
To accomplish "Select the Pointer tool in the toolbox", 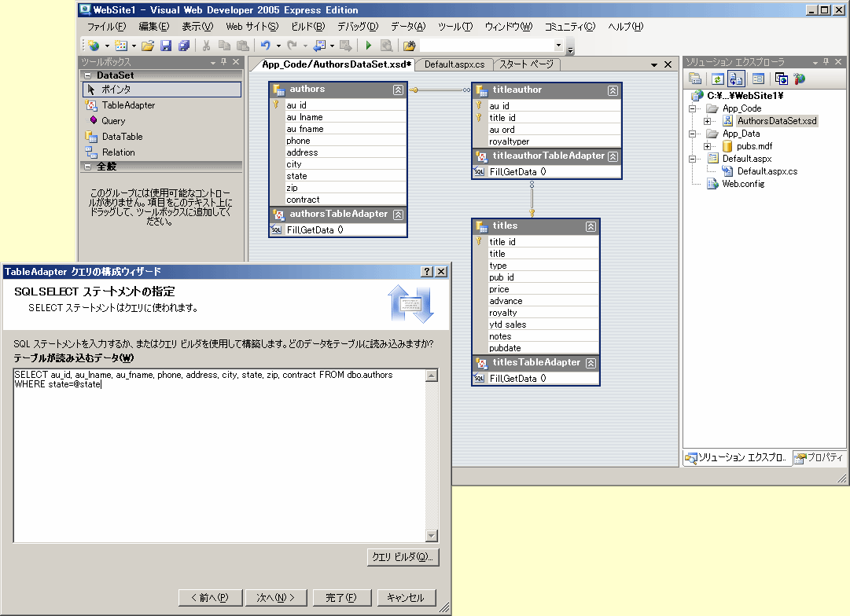I will 161,90.
